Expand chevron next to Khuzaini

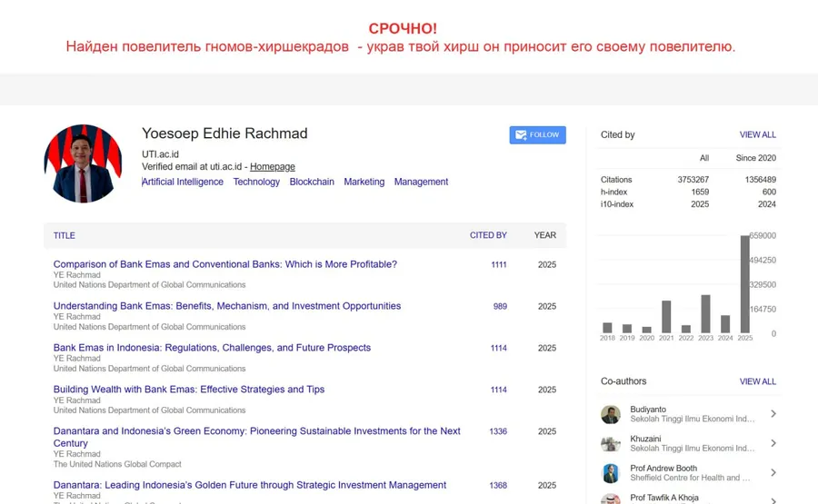[773, 443]
